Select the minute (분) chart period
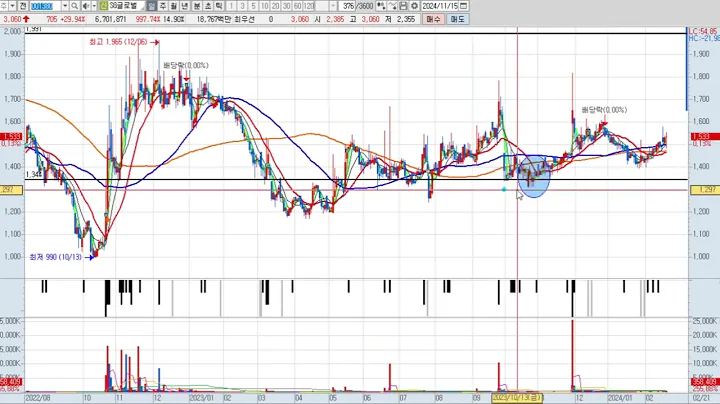Image resolution: width=720 pixels, height=404 pixels. coord(197,6)
